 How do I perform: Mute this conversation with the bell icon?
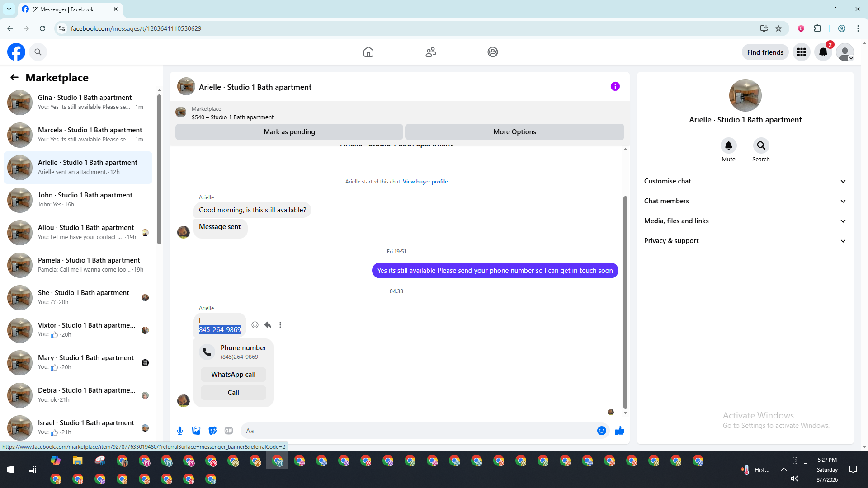pos(729,145)
